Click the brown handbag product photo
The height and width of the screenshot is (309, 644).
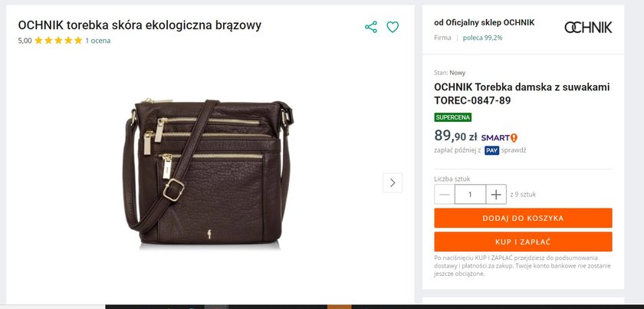pos(208,173)
